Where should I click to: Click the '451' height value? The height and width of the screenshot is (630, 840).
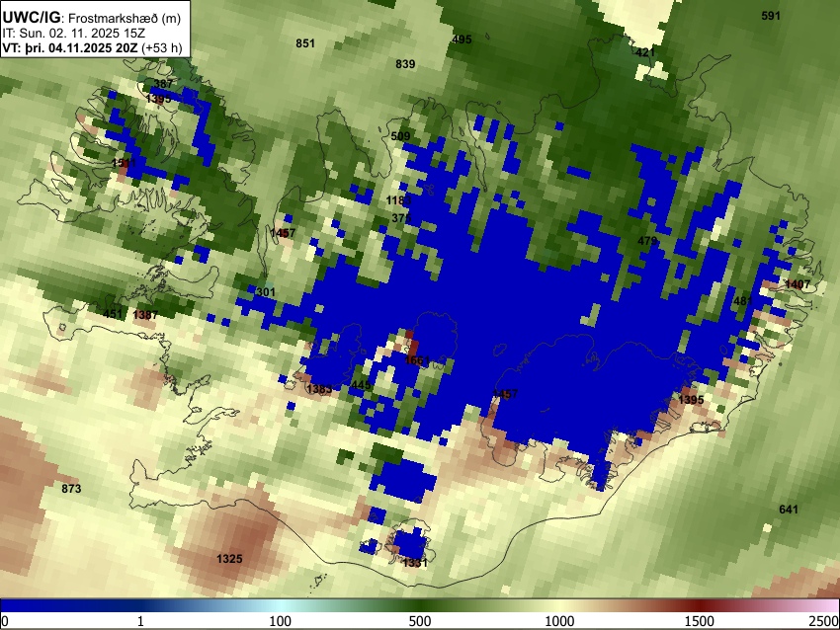coord(113,314)
